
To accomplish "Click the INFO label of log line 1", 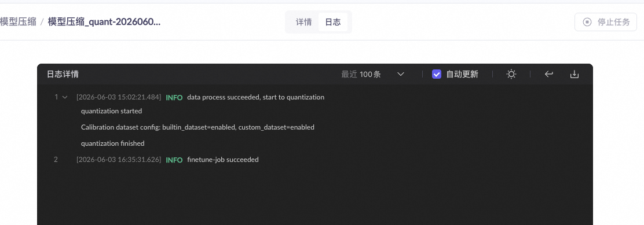I will (x=174, y=98).
